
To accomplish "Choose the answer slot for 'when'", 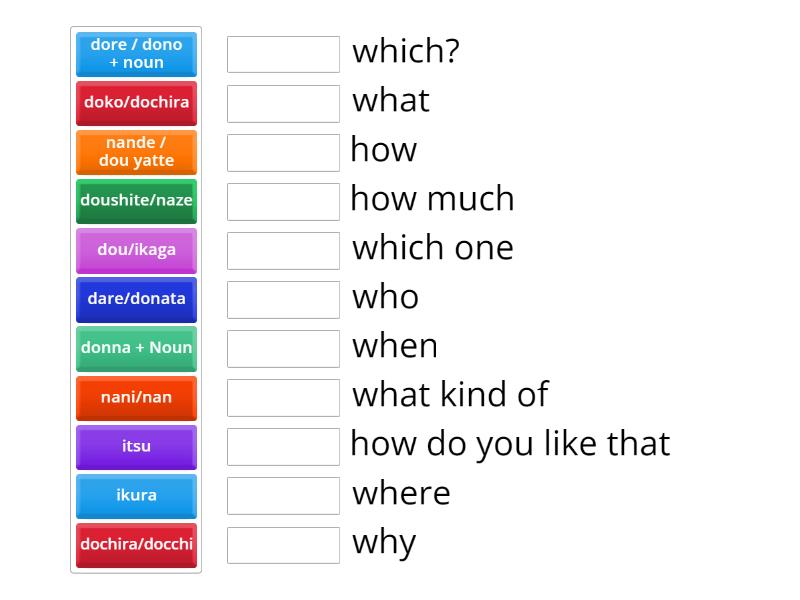I will click(x=283, y=348).
